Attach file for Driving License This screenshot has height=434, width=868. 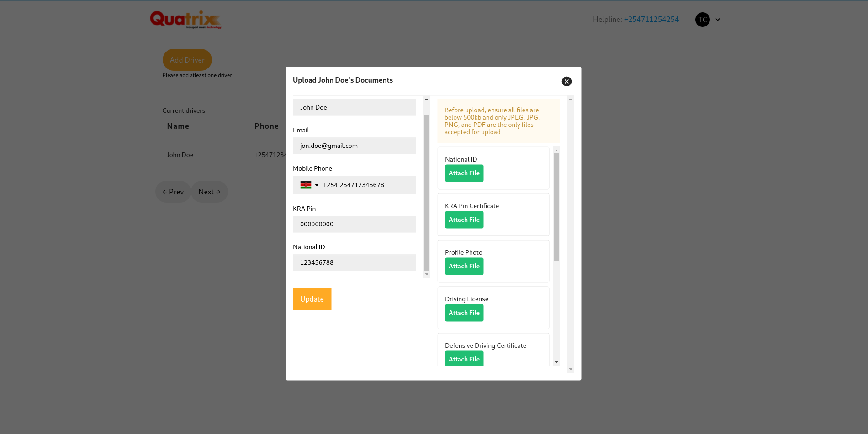[x=464, y=313]
